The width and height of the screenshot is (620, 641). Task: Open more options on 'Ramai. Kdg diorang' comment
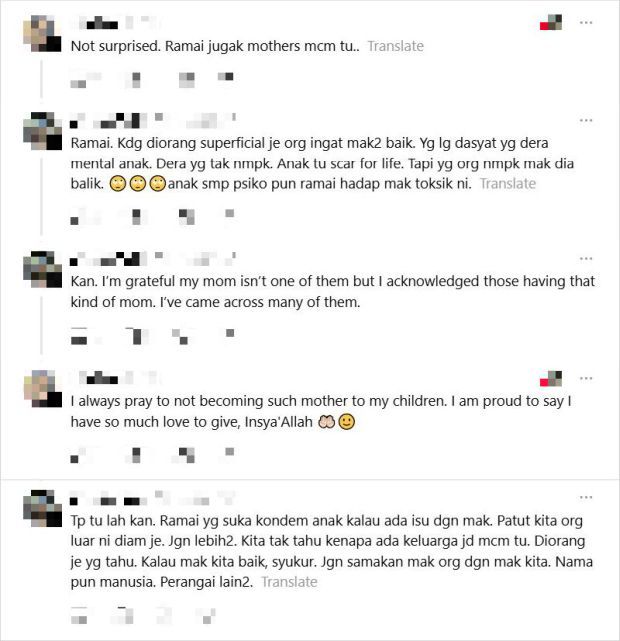click(586, 119)
